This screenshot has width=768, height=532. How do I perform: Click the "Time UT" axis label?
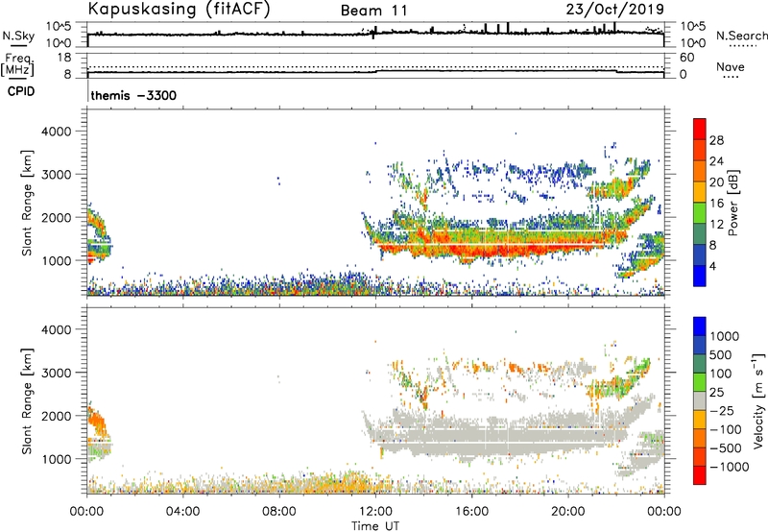375,526
